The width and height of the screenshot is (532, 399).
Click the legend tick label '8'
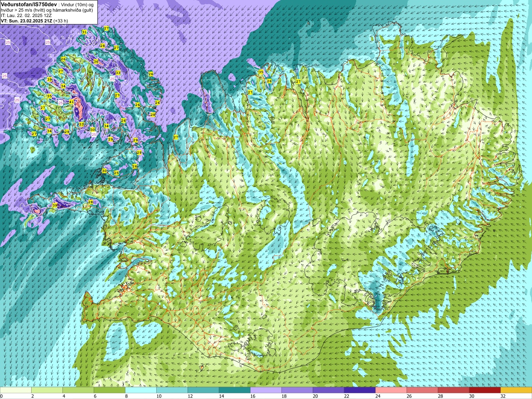126,396
